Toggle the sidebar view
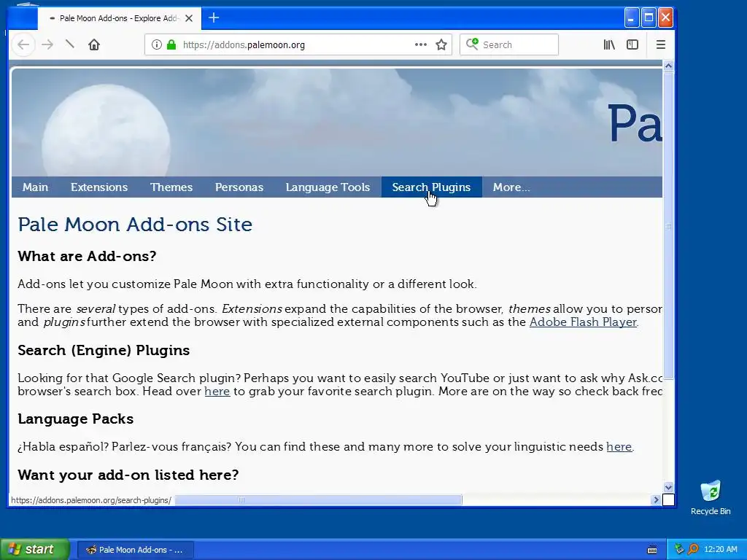Screen dimensions: 747x560 [632, 44]
